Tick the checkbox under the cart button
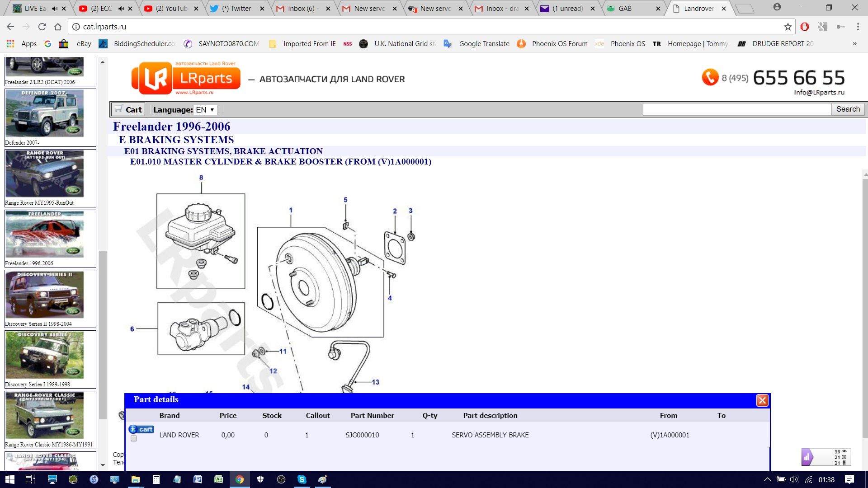 134,438
